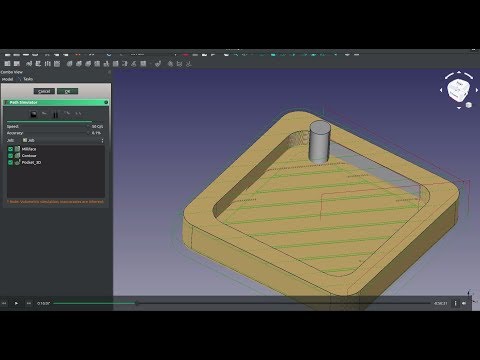480x360 pixels.
Task: Click the Combo View panel float button
Action: point(109,72)
